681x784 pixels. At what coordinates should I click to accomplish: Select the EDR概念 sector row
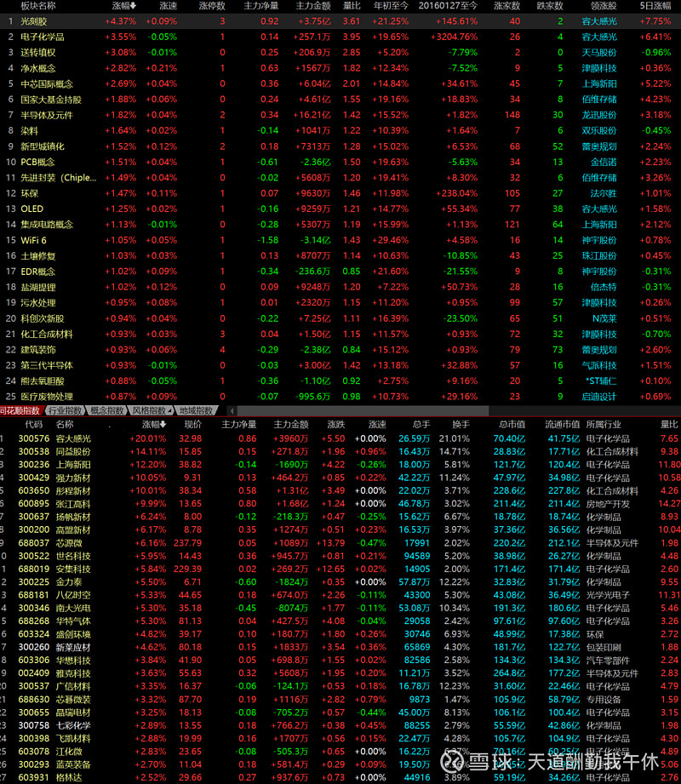click(340, 272)
